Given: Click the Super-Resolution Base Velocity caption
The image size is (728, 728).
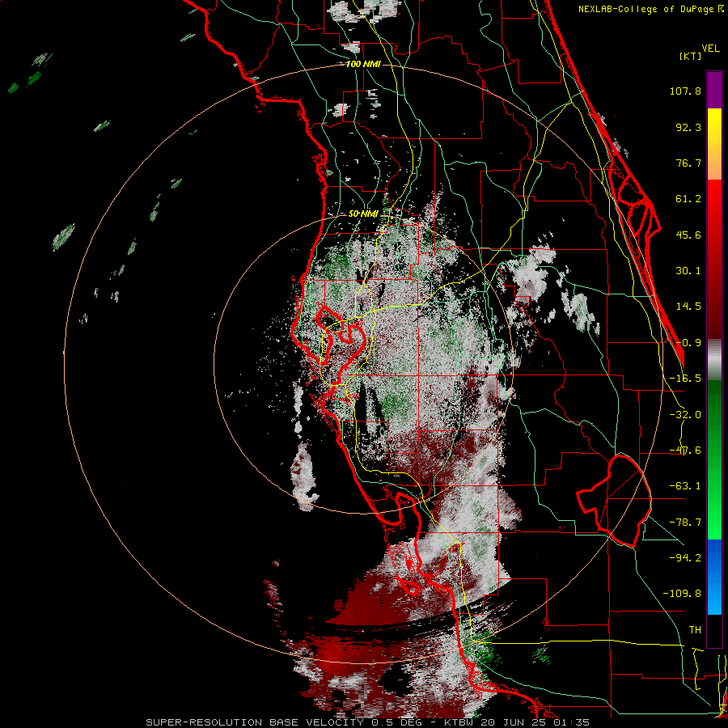Looking at the screenshot, I should click(x=368, y=722).
